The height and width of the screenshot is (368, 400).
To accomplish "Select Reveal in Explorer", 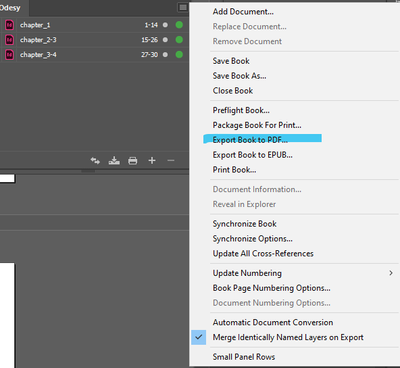I will coord(244,204).
